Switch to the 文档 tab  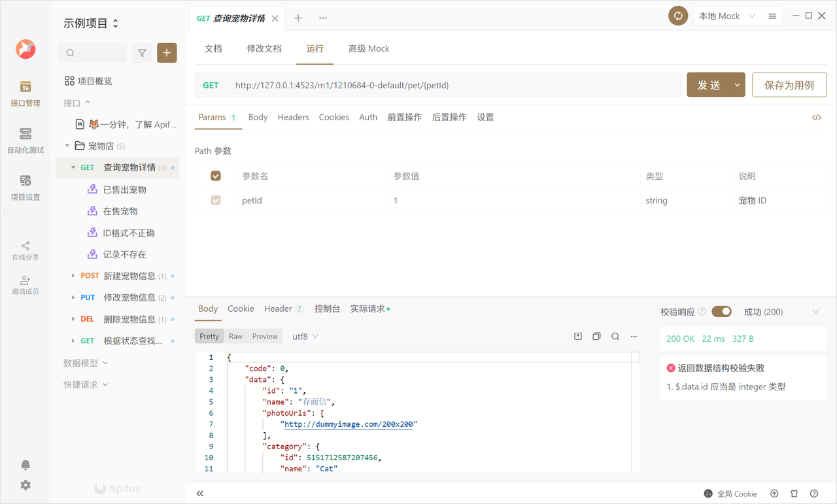click(x=213, y=48)
